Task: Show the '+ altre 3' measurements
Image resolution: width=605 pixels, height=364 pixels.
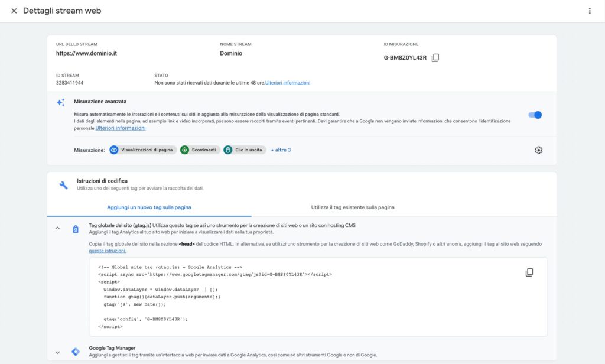Action: [281, 149]
